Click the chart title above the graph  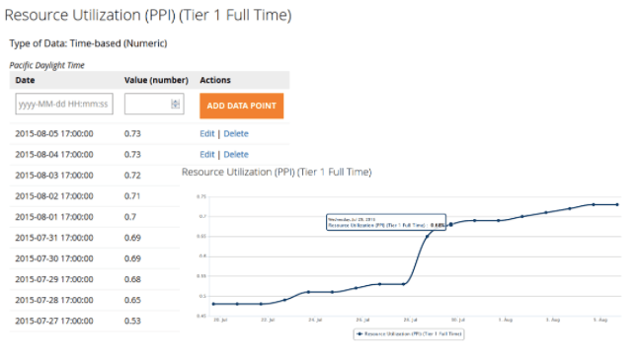[x=277, y=172]
